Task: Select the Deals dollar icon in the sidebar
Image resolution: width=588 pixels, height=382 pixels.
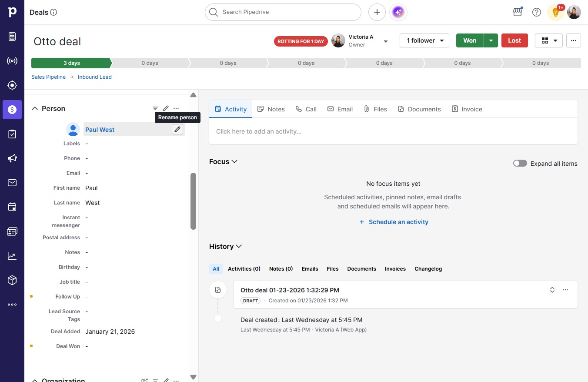Action: [x=12, y=110]
